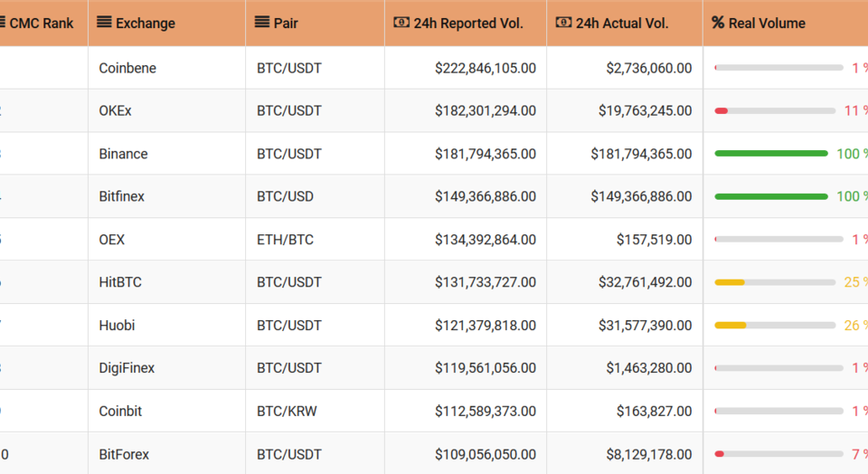Sort by 24h Actual Vol. header
The width and height of the screenshot is (868, 474).
625,23
